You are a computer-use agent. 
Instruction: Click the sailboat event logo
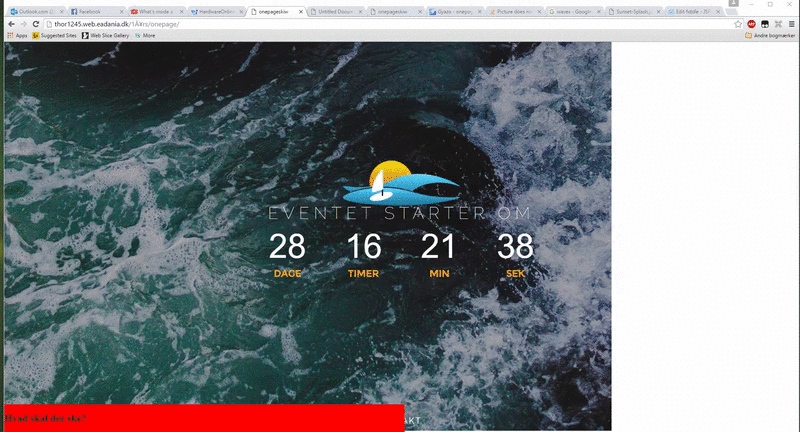401,183
